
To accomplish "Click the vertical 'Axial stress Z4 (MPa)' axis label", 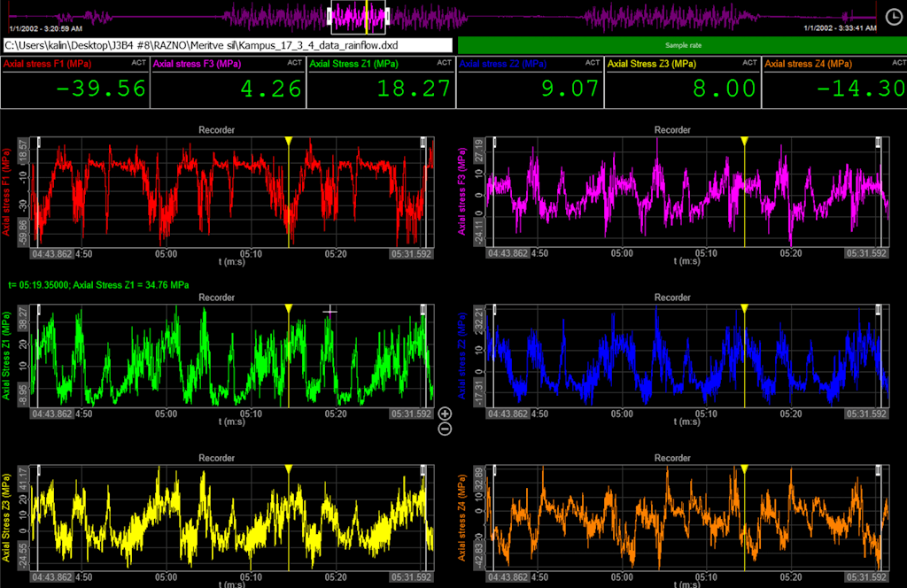I will pyautogui.click(x=461, y=517).
